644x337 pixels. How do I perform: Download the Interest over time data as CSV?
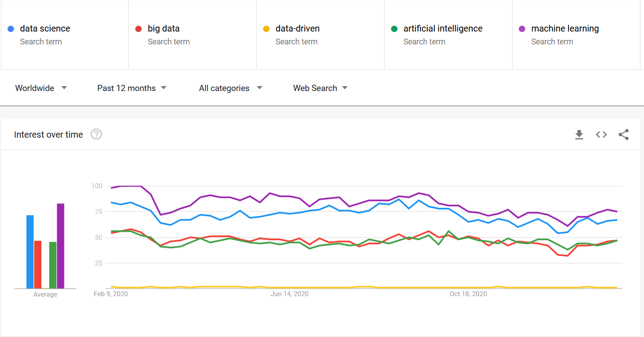pos(579,134)
